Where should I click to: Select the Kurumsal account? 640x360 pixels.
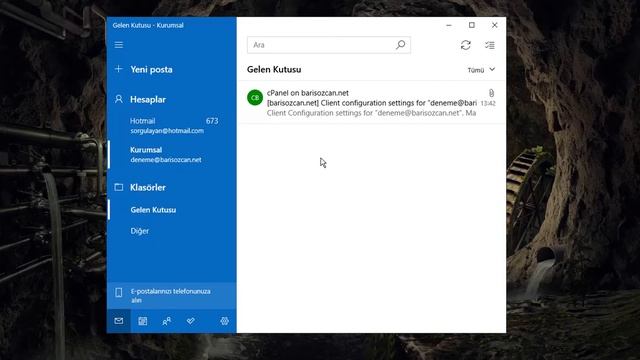point(171,155)
